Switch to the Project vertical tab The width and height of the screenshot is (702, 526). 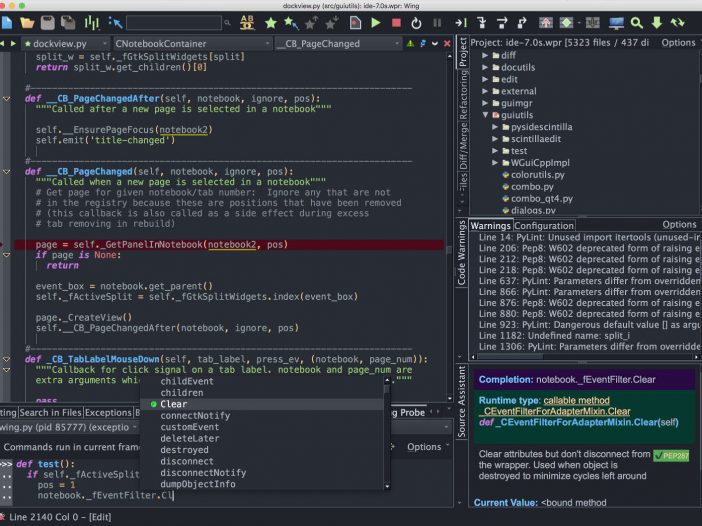click(462, 52)
